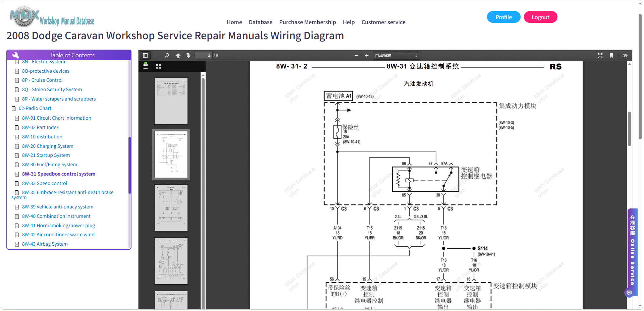644x311 pixels.
Task: Select page 4 thumbnail
Action: pyautogui.click(x=171, y=261)
